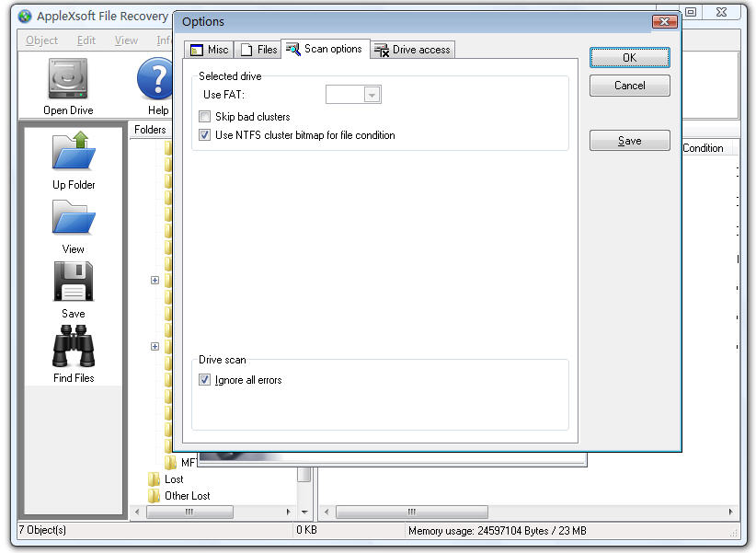Click Save button in Options dialog
The height and width of the screenshot is (553, 756).
630,141
